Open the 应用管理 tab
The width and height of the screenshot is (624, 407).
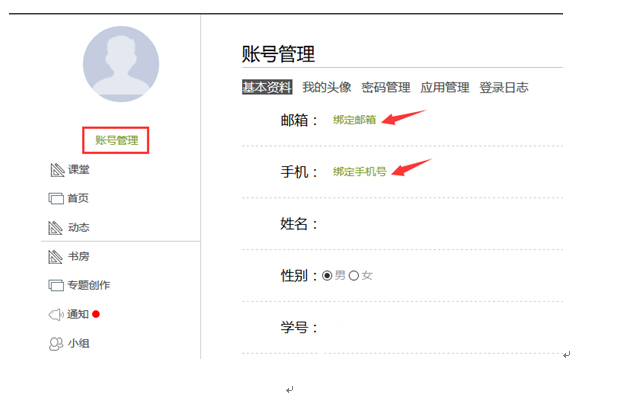pos(445,87)
